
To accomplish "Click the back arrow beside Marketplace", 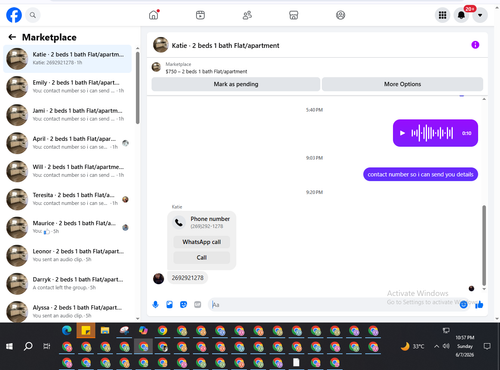I will pos(12,37).
